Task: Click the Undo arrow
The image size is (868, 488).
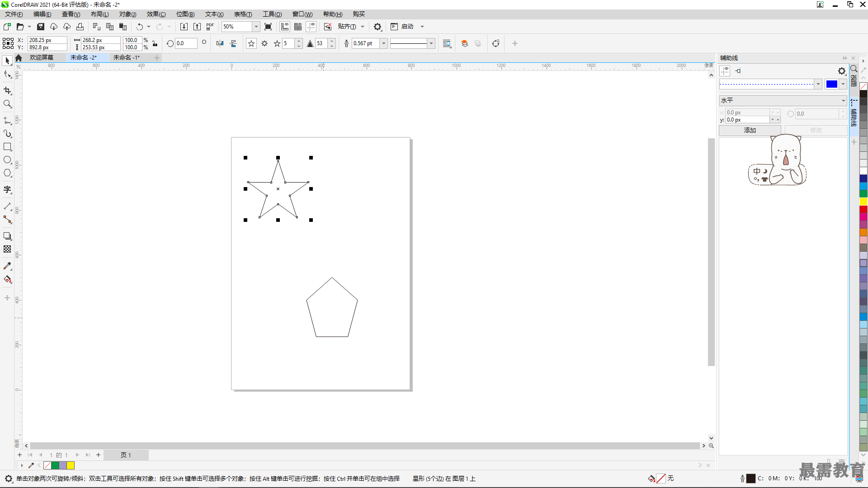Action: (140, 27)
